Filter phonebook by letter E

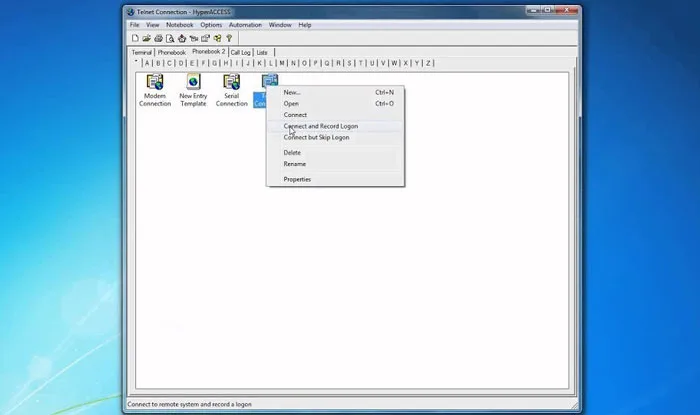[192, 63]
